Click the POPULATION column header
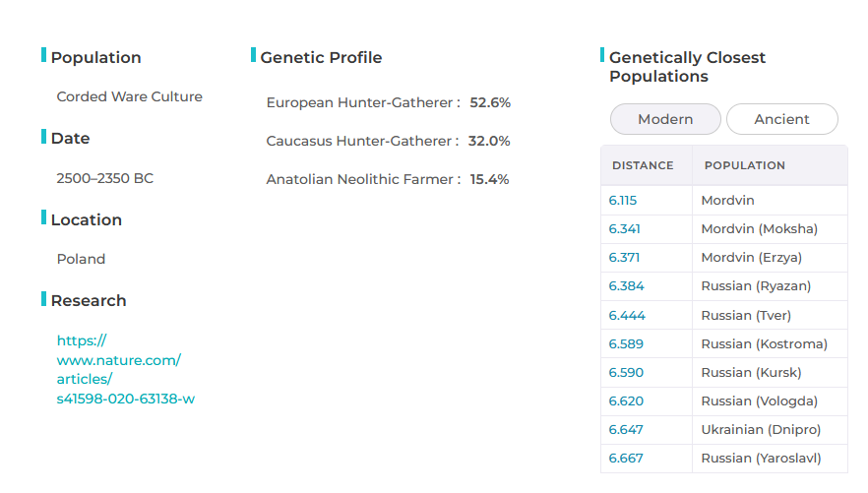 (745, 165)
